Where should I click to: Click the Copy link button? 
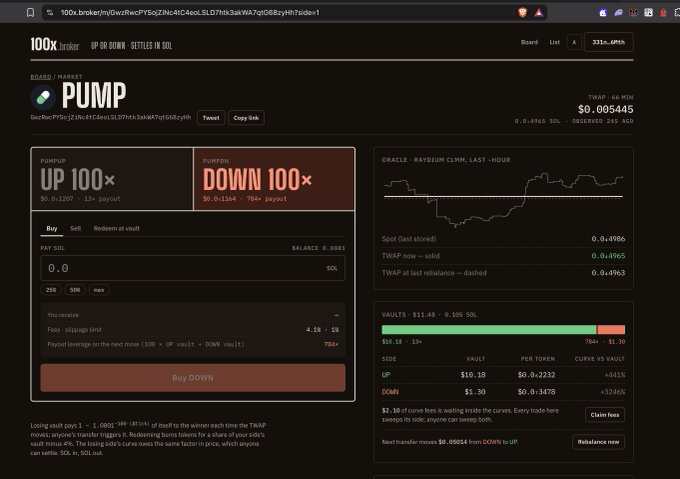tap(246, 118)
